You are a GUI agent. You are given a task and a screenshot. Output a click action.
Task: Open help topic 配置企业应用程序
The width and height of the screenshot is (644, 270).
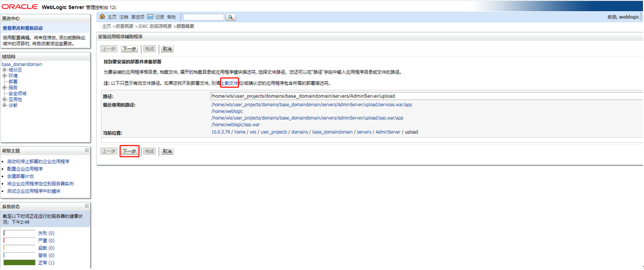25,169
